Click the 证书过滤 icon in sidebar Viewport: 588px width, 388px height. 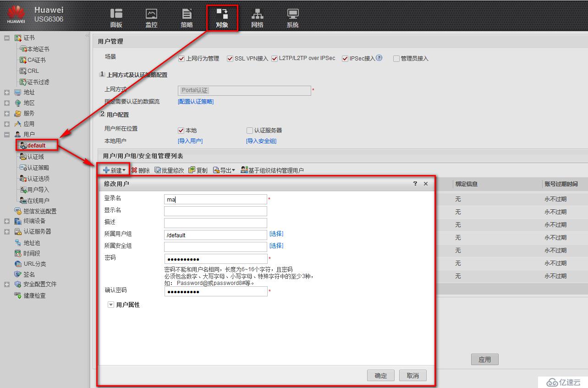pos(23,82)
